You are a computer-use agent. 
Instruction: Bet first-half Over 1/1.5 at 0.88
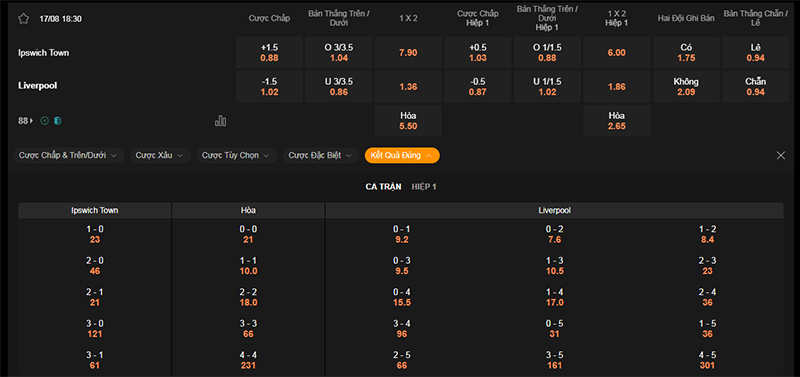(547, 53)
